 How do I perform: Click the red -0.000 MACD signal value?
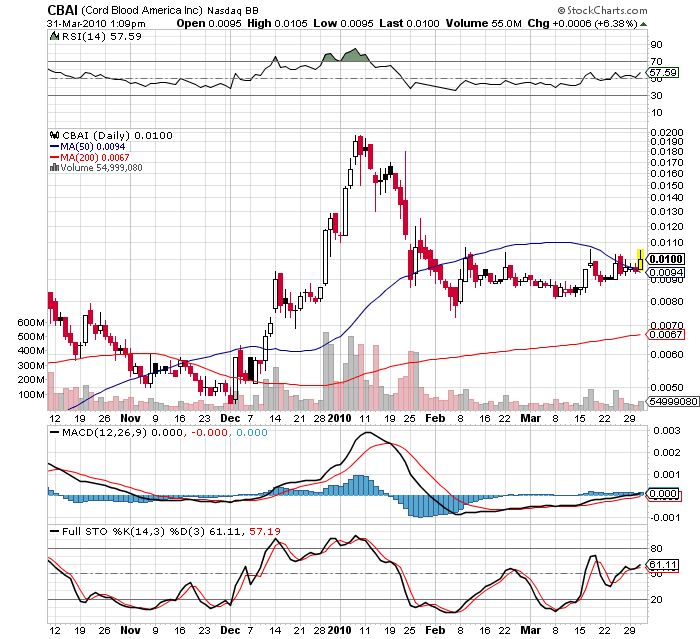coord(209,432)
